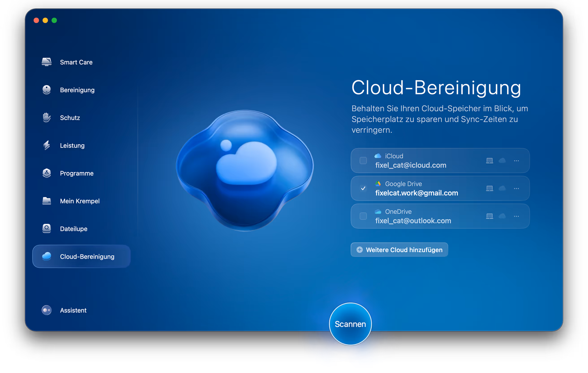Viewport: 588px width, 373px height.
Task: Switch to the Bereinigung module
Action: 77,90
